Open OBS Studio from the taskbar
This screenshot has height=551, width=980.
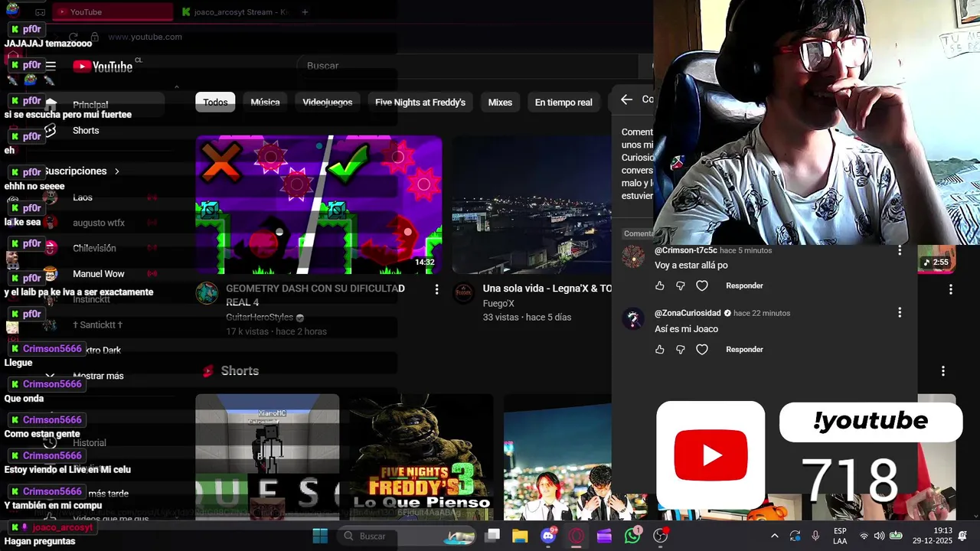(660, 536)
